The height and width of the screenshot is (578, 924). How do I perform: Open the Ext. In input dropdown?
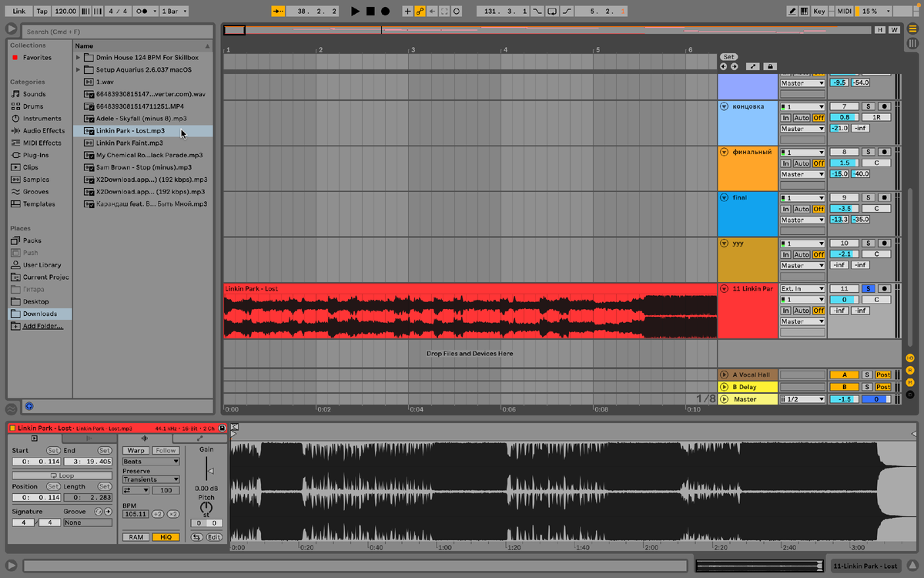click(x=802, y=288)
